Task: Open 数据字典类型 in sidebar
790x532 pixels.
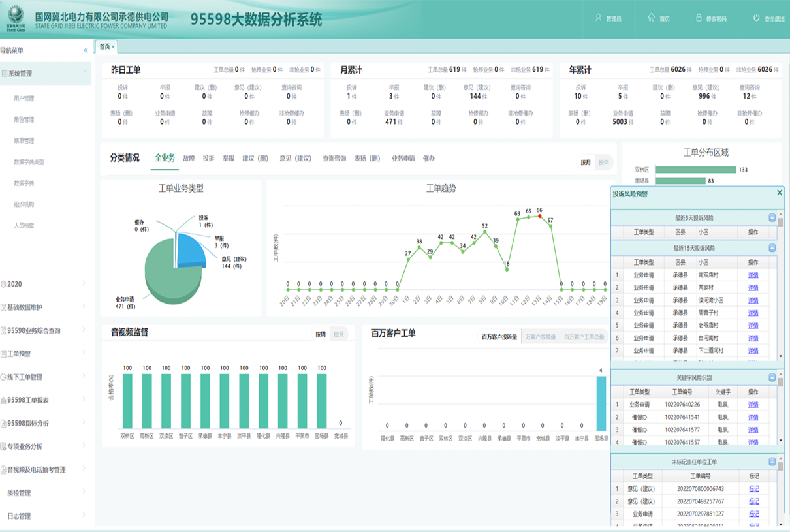Action: tap(29, 162)
